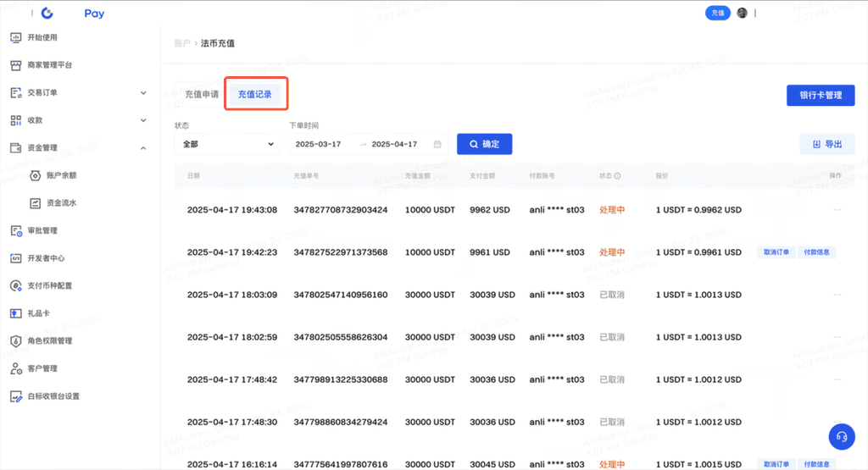Viewport: 868px width, 470px height.
Task: Open the 状态 filter dropdown showing 全部
Action: pyautogui.click(x=227, y=144)
